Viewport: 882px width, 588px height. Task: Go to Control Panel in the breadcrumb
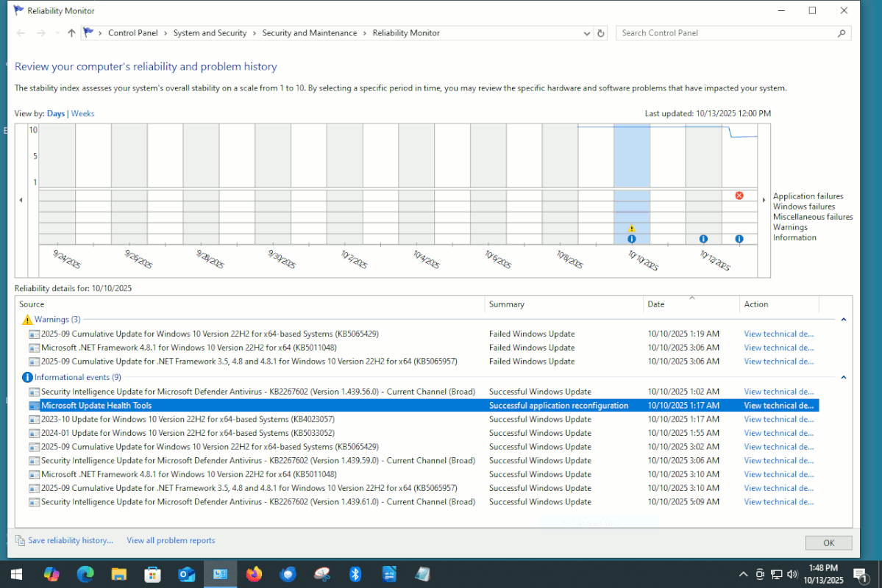coord(132,33)
